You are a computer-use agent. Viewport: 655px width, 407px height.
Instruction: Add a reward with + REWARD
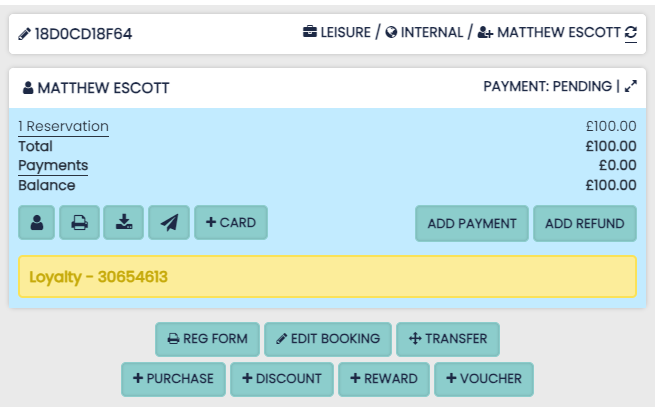[384, 379]
